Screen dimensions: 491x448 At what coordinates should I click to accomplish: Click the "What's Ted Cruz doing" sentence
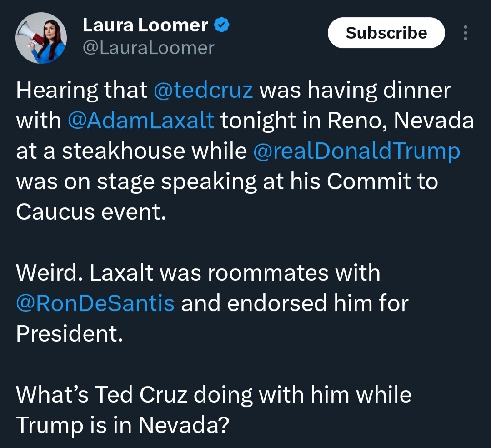134,394
